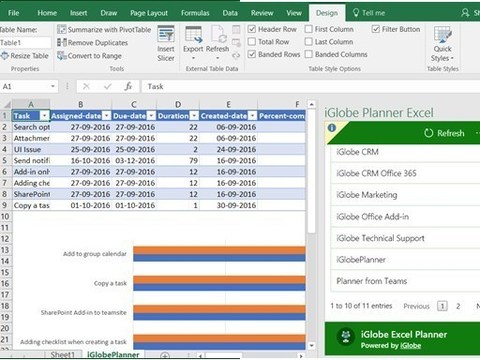Click Convert to Range tool

[x=89, y=56]
